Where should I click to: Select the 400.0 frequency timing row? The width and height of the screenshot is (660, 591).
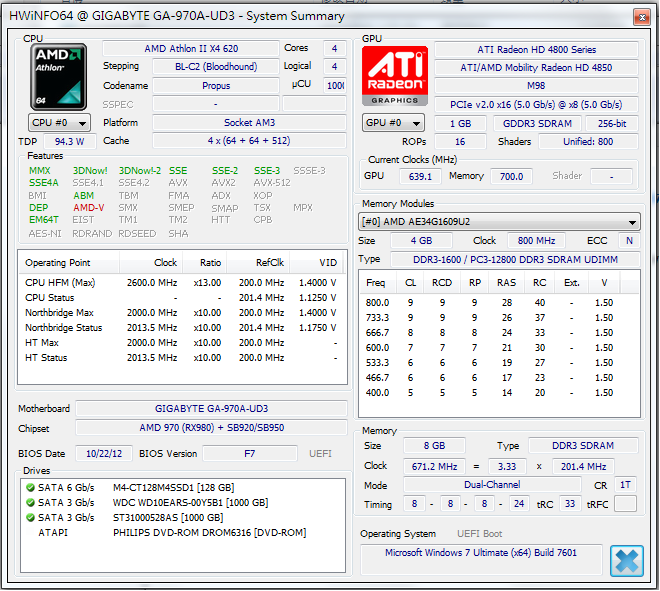[499, 393]
